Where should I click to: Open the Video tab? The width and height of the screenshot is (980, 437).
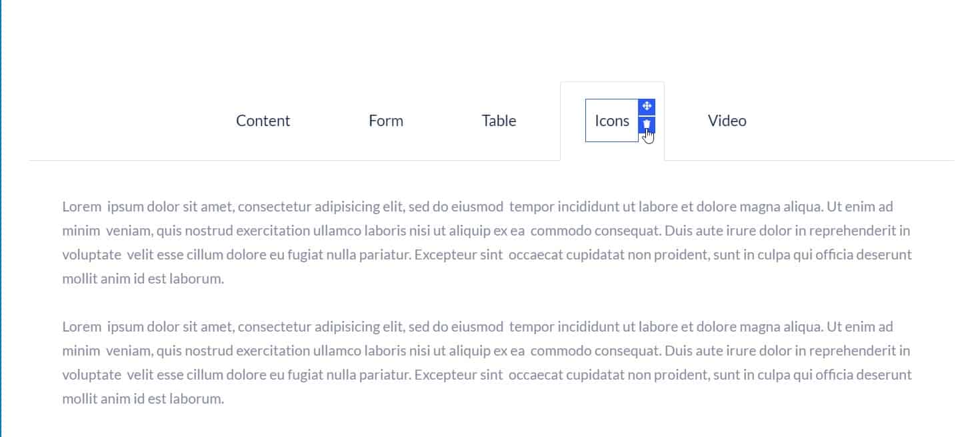726,121
